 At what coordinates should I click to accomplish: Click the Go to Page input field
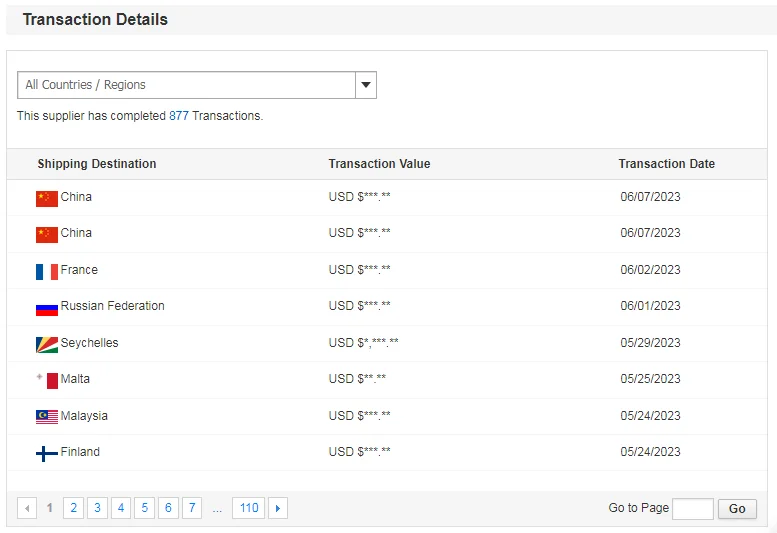tap(692, 509)
